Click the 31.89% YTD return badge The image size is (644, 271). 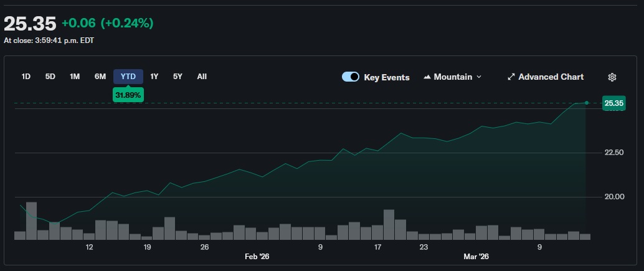point(128,95)
